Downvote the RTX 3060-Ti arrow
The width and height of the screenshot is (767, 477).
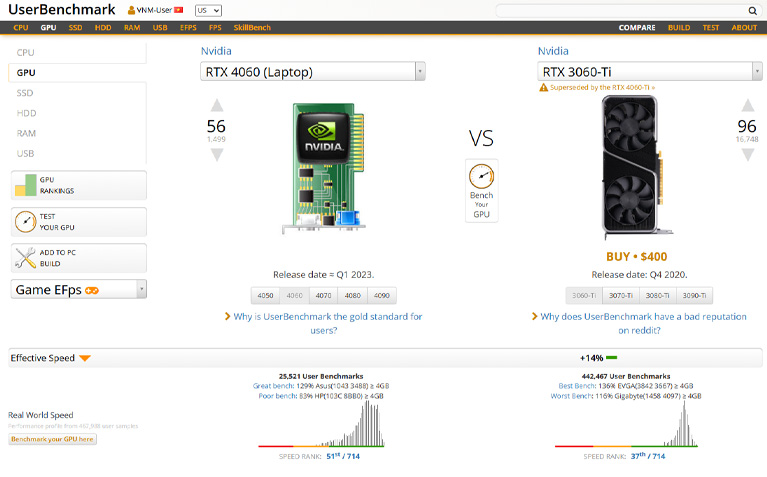click(747, 155)
